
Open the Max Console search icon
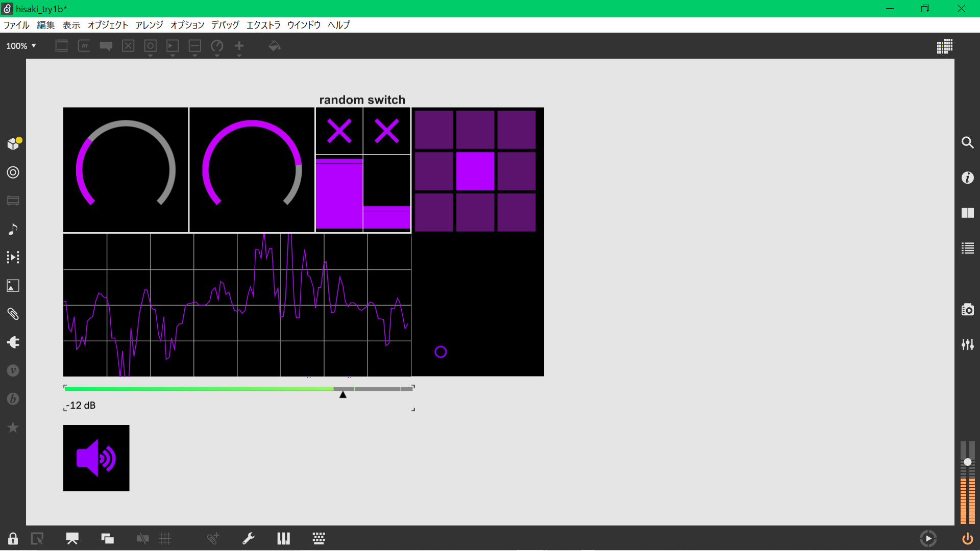tap(967, 142)
